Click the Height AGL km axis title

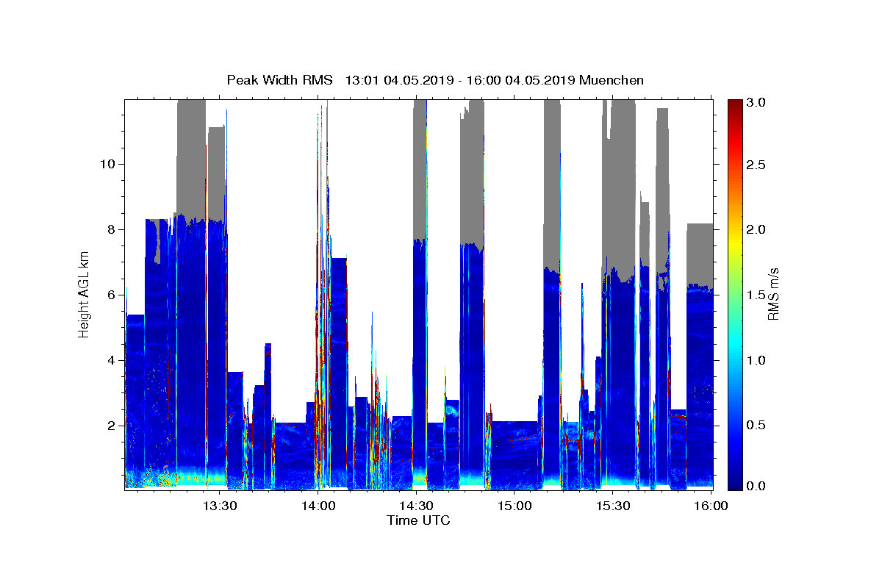pos(84,295)
